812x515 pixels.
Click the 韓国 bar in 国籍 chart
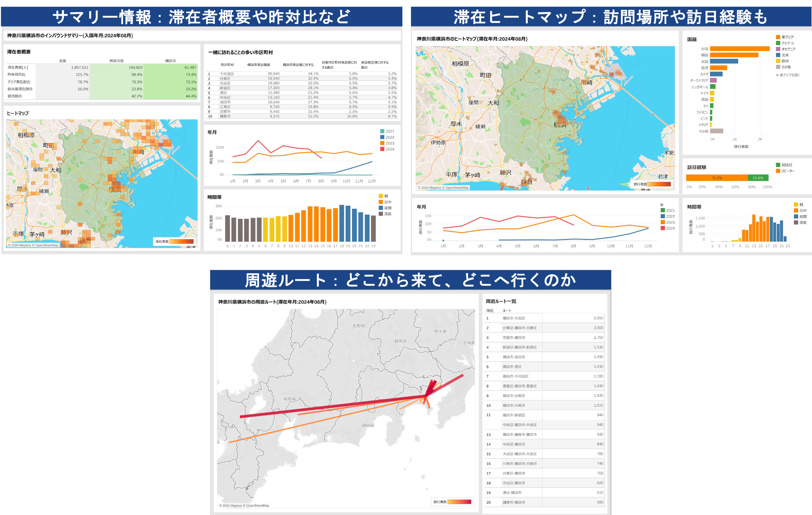[x=734, y=55]
